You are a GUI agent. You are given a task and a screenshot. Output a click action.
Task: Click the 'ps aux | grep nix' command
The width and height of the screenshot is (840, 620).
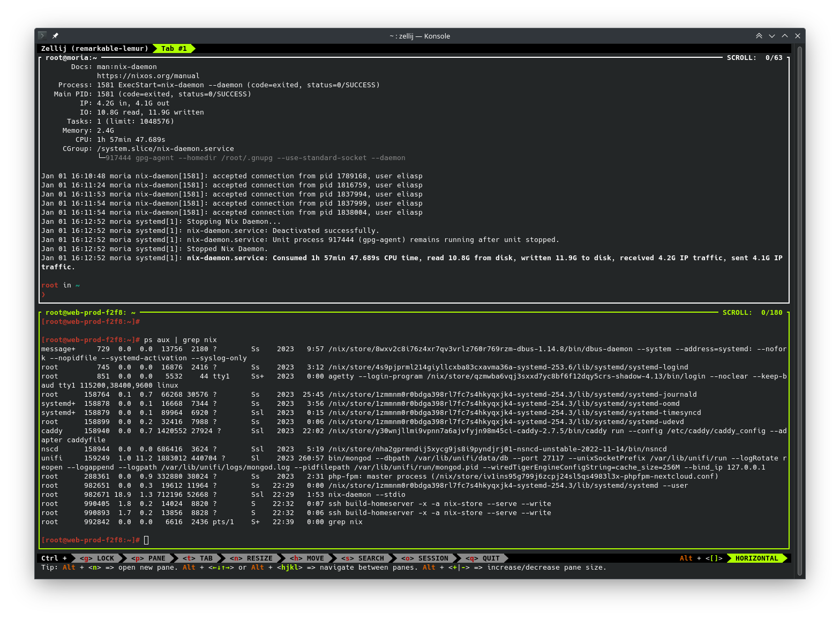(181, 340)
